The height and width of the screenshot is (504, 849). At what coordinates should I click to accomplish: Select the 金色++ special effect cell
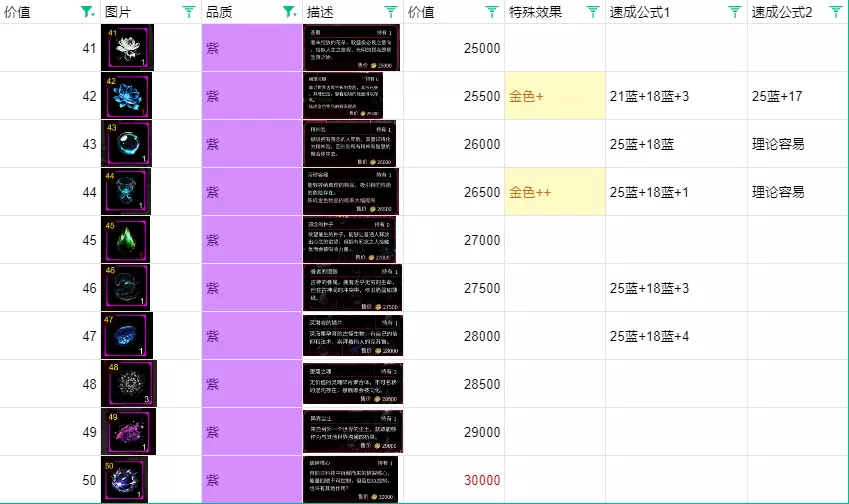click(555, 192)
